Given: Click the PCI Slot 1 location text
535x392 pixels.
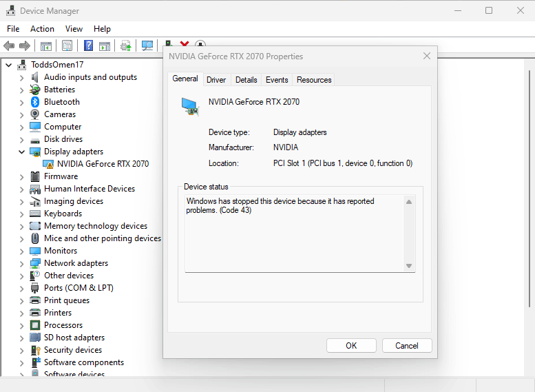Looking at the screenshot, I should coord(343,163).
